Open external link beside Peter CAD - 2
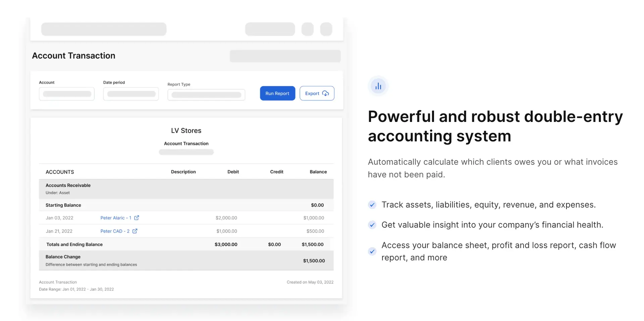The image size is (644, 321). [x=135, y=231]
